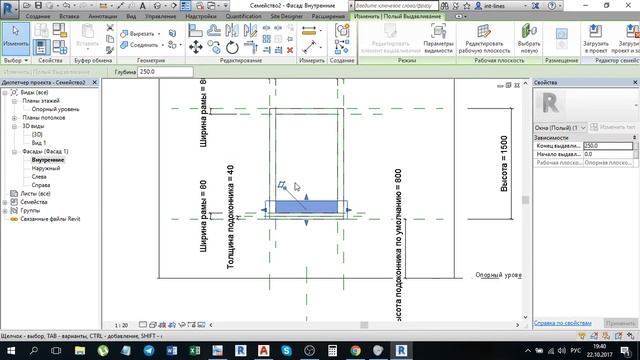
Task: Open the Вставка ribbon tab
Action: [69, 16]
